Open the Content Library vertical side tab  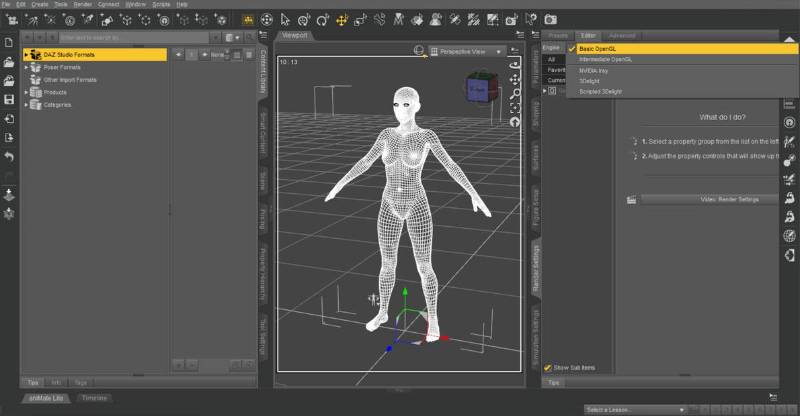(x=264, y=71)
